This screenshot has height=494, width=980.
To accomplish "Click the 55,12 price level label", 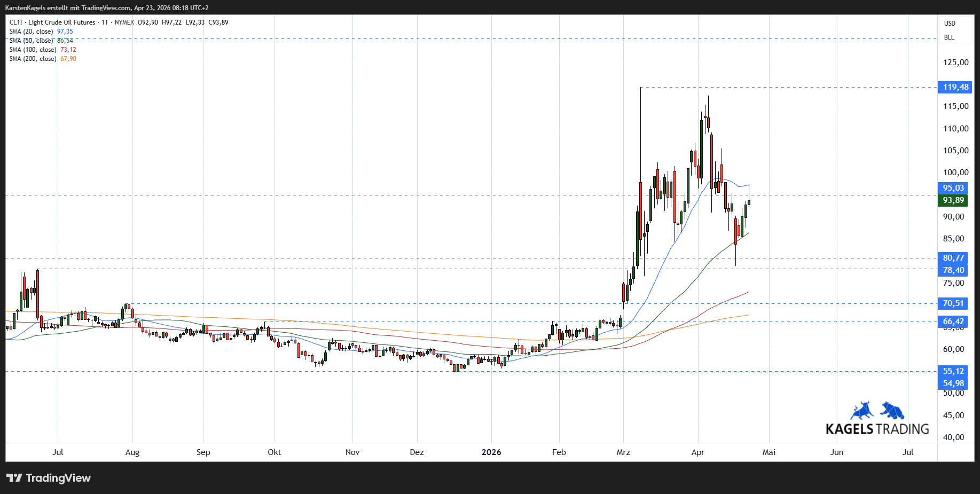I will click(x=953, y=371).
